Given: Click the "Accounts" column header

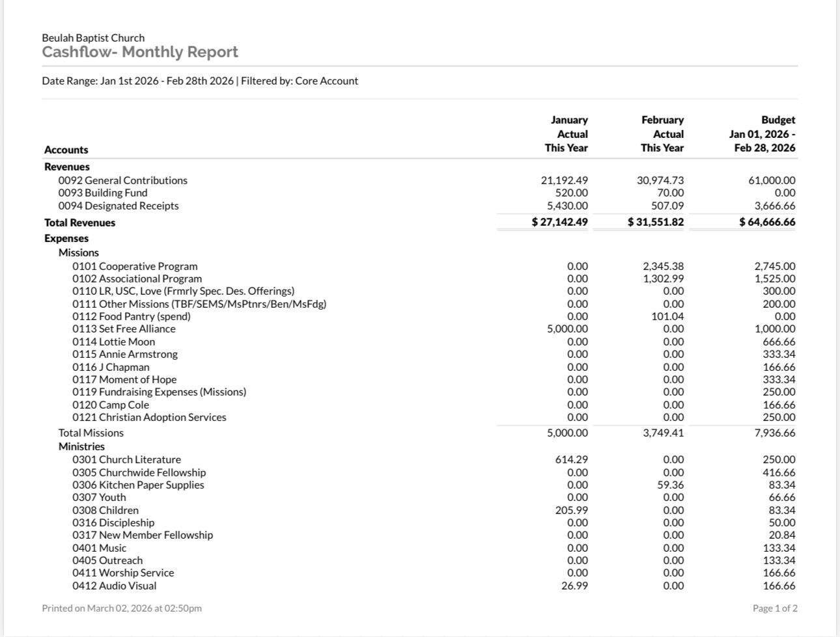Looking at the screenshot, I should 66,150.
